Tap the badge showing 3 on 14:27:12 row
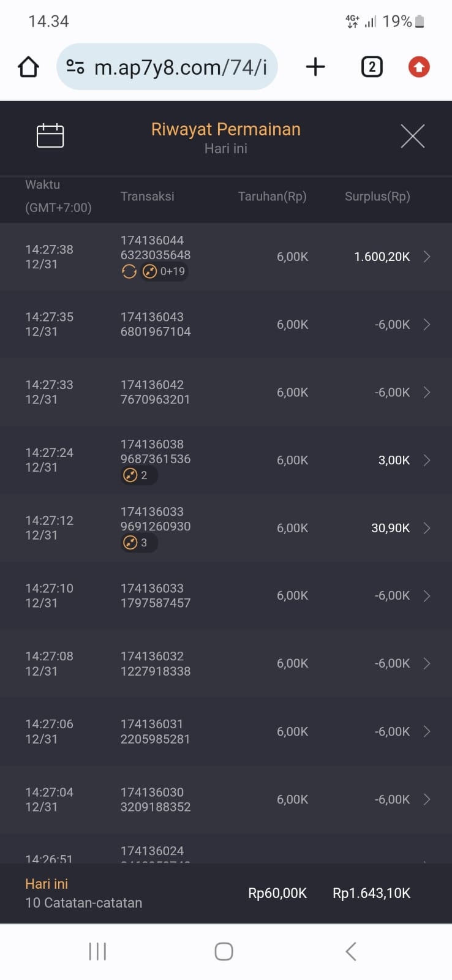The image size is (452, 980). [137, 543]
